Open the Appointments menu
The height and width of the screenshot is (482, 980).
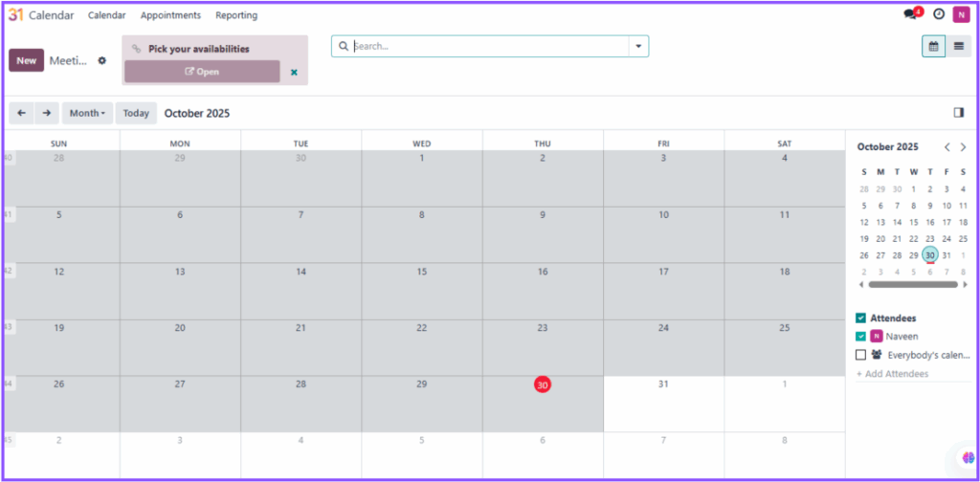click(x=170, y=15)
